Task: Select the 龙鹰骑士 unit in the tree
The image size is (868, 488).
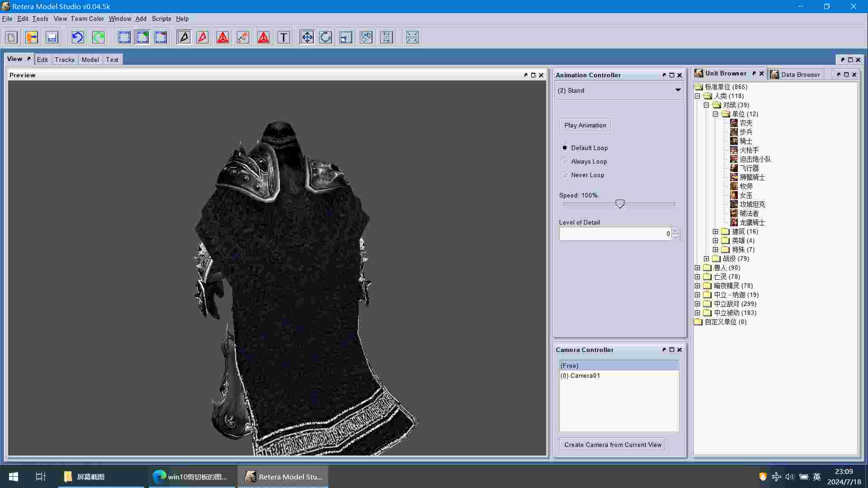Action: click(752, 222)
